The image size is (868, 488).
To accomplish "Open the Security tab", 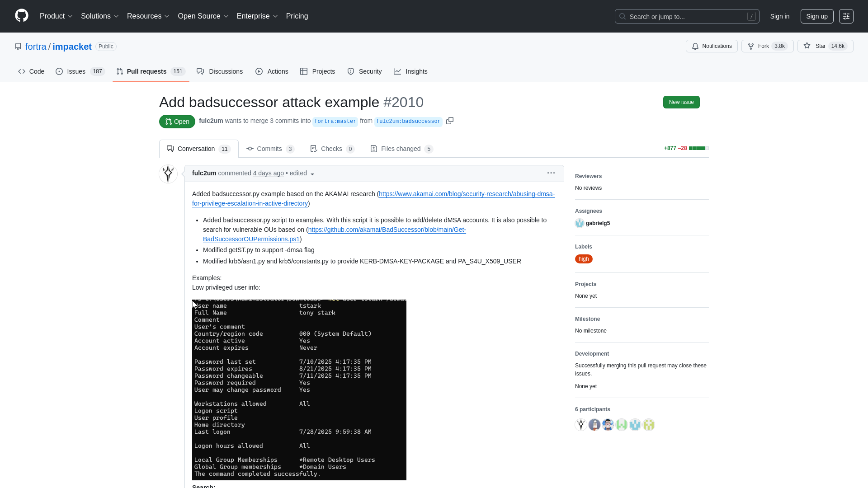I will [x=364, y=71].
